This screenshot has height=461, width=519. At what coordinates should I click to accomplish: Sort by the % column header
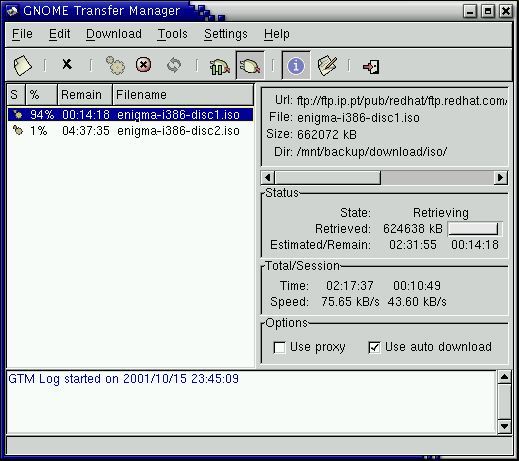41,95
